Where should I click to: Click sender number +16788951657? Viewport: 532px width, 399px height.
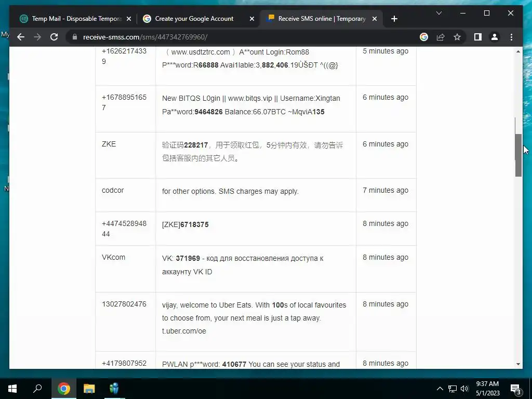point(124,102)
